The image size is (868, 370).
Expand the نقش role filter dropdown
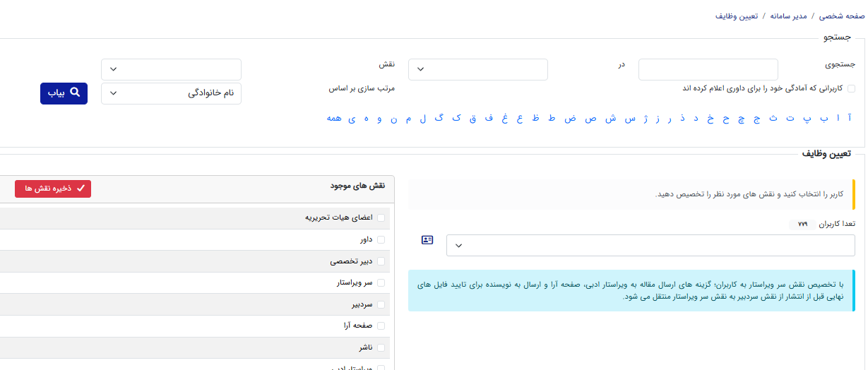pyautogui.click(x=171, y=69)
